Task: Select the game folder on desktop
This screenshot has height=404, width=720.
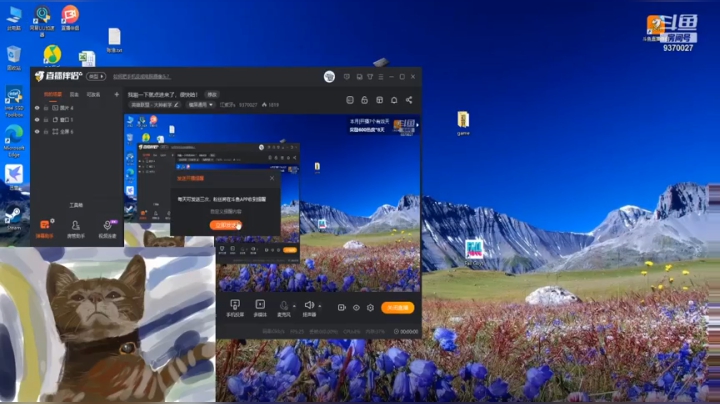Action: (463, 123)
